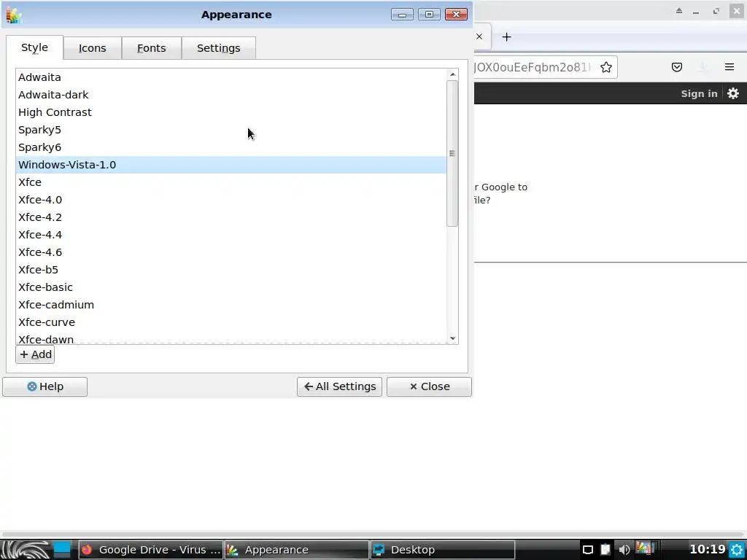Switch to Google Drive Firefox taskbar item
The image size is (747, 560).
coord(150,550)
